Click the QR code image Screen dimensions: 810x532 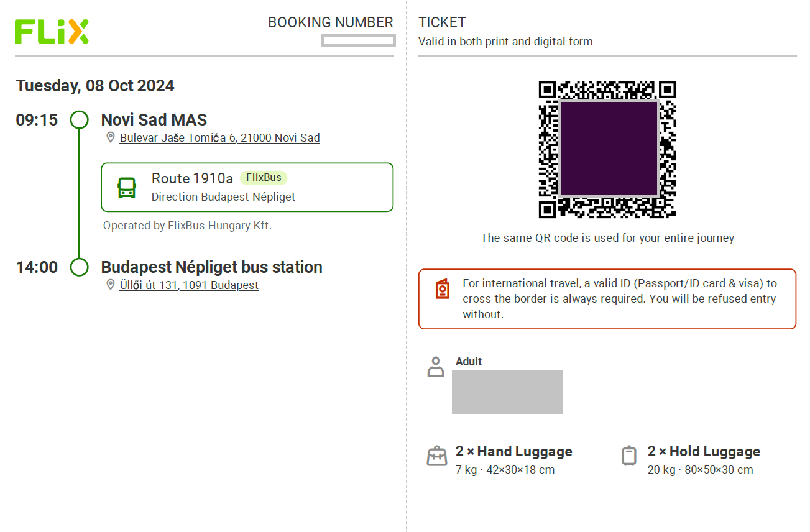point(607,149)
